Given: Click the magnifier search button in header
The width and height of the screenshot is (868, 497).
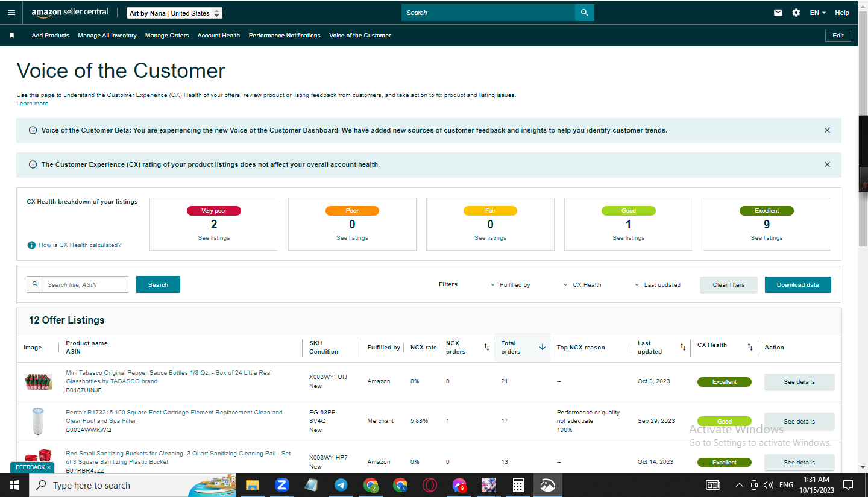Looking at the screenshot, I should coord(584,13).
